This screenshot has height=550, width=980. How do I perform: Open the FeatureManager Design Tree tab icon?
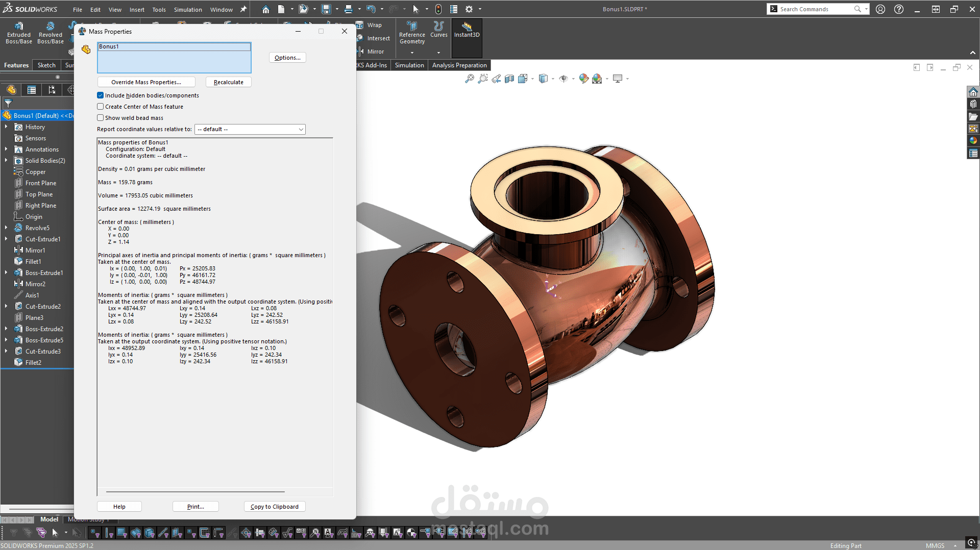pyautogui.click(x=11, y=90)
